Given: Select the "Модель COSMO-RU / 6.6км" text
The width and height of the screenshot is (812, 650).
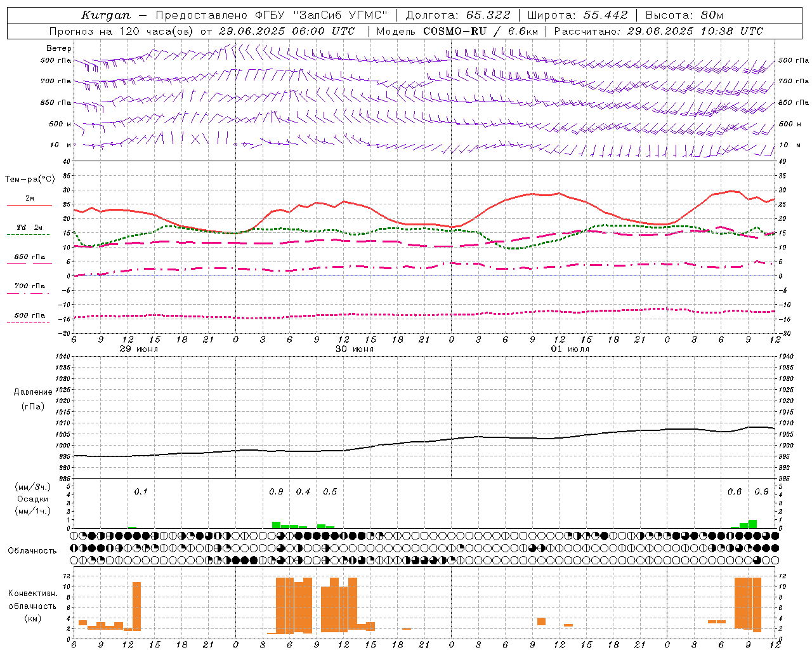Looking at the screenshot, I should pos(457,31).
